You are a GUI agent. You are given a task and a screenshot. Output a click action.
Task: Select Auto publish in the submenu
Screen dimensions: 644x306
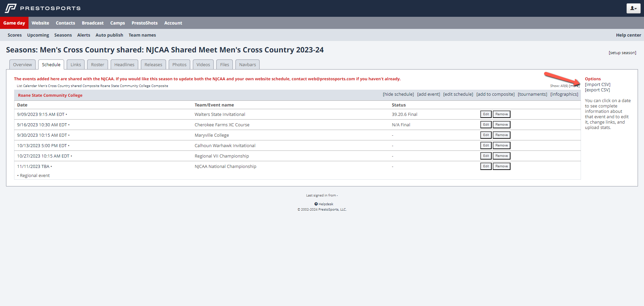[x=109, y=35]
